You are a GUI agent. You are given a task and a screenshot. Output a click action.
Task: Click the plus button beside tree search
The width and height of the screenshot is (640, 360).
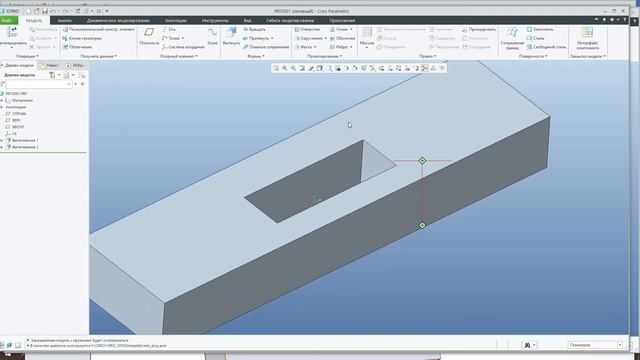click(82, 84)
